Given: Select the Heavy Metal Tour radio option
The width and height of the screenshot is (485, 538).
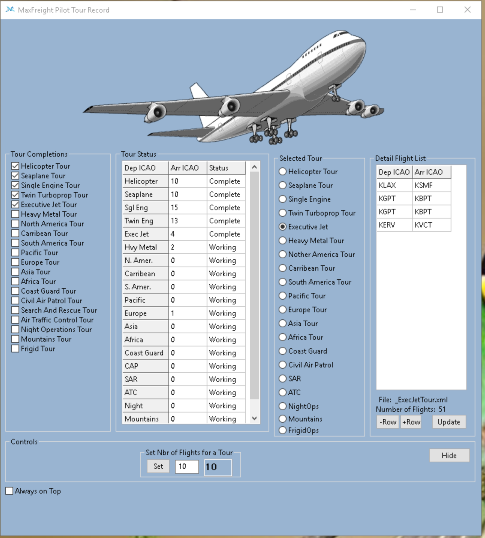Looking at the screenshot, I should coord(282,241).
